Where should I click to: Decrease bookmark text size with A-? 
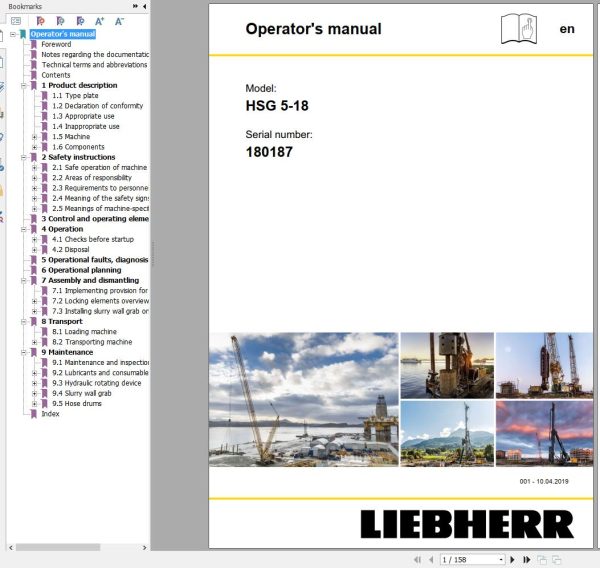point(119,21)
